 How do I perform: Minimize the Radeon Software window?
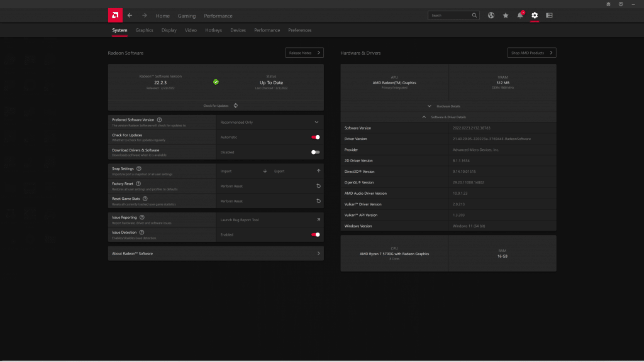pyautogui.click(x=633, y=4)
